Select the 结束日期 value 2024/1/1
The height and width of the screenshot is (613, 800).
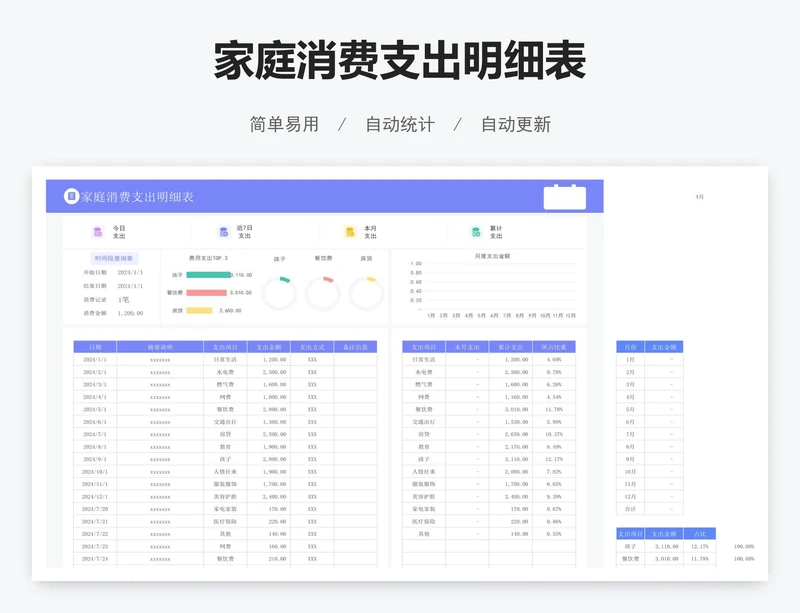tap(130, 286)
